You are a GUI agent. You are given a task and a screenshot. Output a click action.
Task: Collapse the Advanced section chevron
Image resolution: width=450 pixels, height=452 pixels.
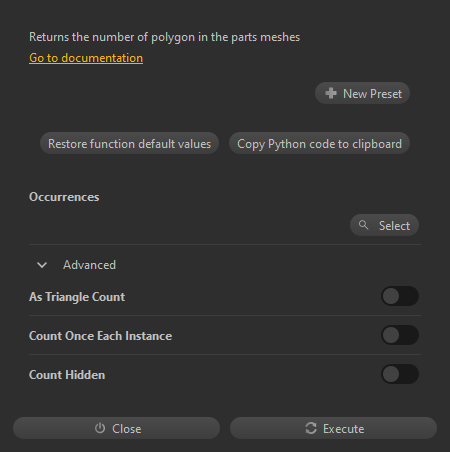click(x=42, y=265)
